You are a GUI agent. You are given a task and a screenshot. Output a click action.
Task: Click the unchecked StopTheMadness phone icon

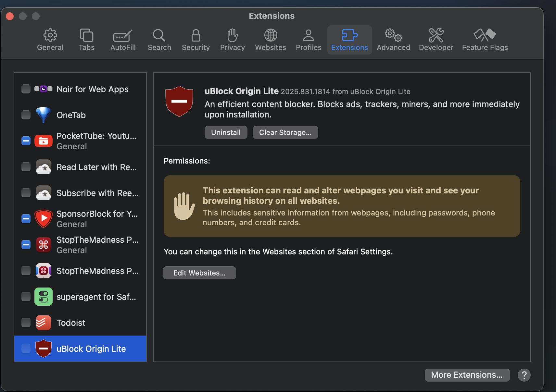[x=44, y=271]
